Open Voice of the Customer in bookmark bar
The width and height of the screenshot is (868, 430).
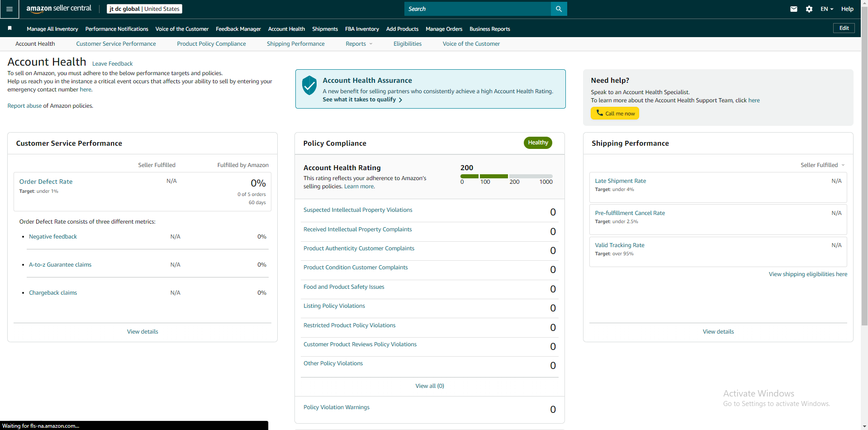point(182,29)
